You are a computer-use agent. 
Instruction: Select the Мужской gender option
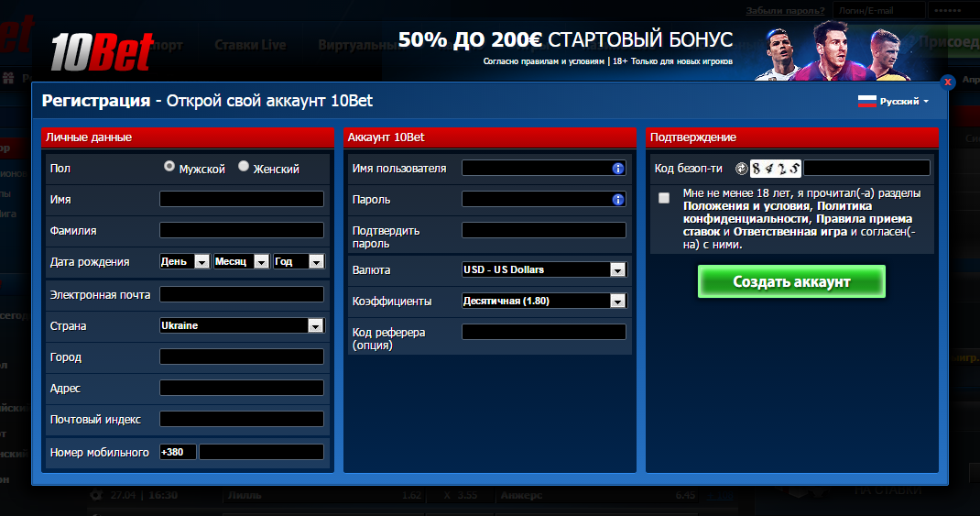(x=169, y=166)
